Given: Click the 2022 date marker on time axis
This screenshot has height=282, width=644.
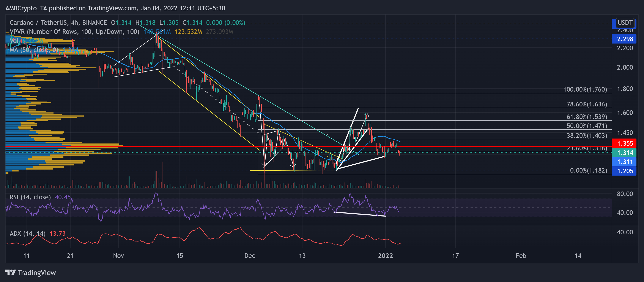Looking at the screenshot, I should 386,256.
